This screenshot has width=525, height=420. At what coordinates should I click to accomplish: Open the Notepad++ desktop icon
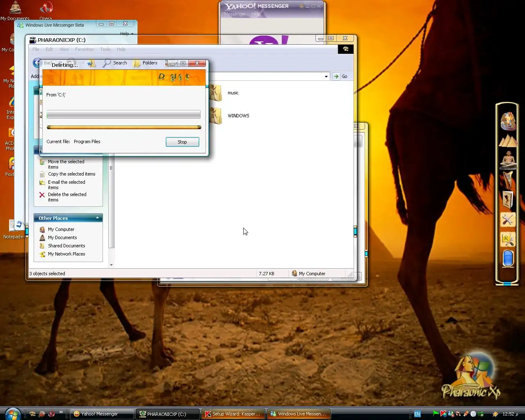[x=13, y=229]
